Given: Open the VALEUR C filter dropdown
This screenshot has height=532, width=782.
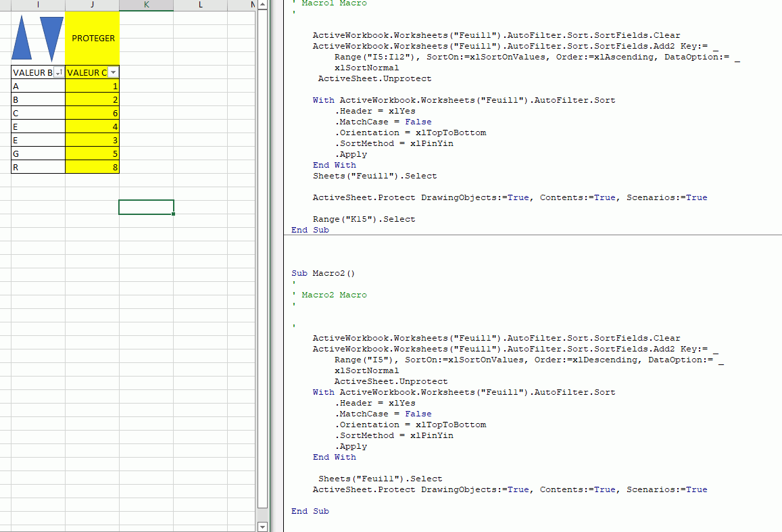Looking at the screenshot, I should 113,72.
